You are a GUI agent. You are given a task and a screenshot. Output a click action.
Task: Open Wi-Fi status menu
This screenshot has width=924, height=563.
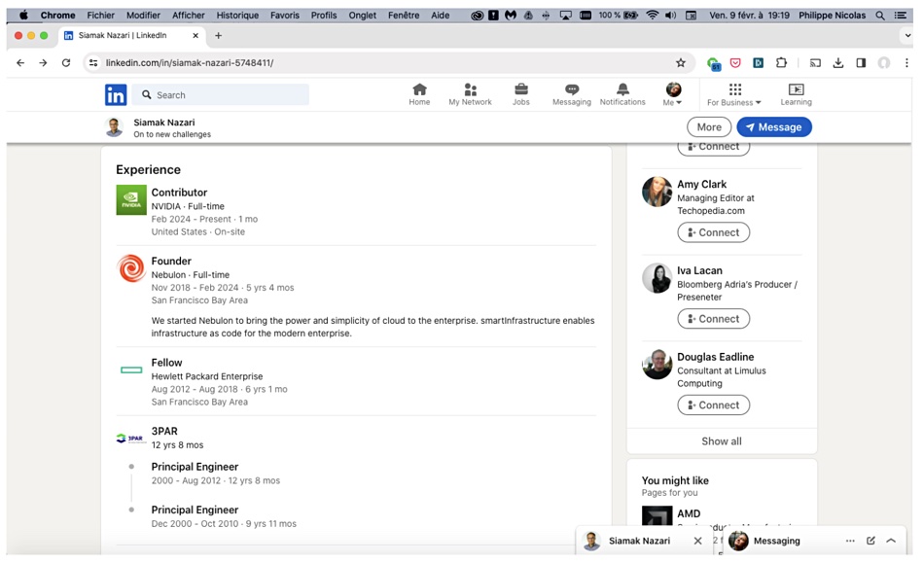click(652, 16)
